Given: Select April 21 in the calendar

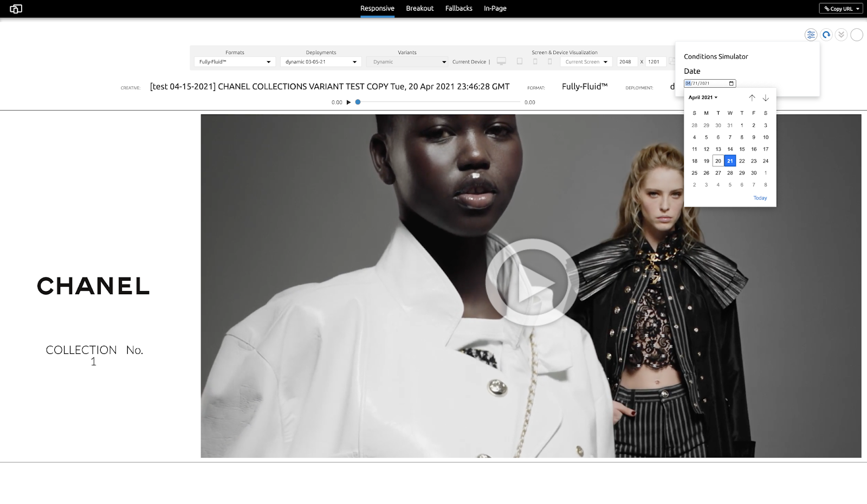Looking at the screenshot, I should pos(730,161).
